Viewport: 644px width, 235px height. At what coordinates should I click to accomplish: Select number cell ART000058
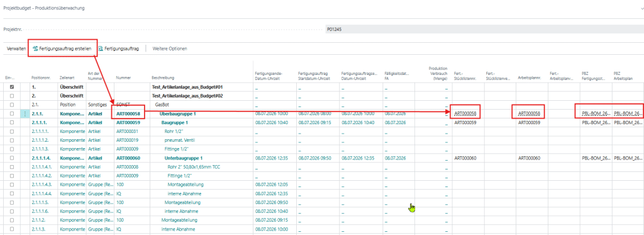tap(128, 113)
